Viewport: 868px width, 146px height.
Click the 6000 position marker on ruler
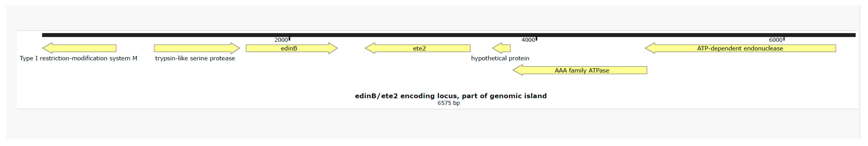(x=776, y=40)
